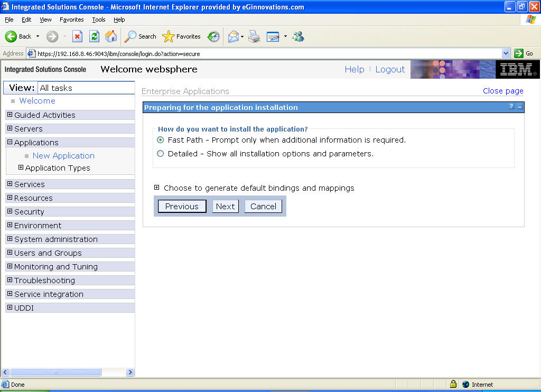
Task: Open the New Application link
Action: click(63, 156)
